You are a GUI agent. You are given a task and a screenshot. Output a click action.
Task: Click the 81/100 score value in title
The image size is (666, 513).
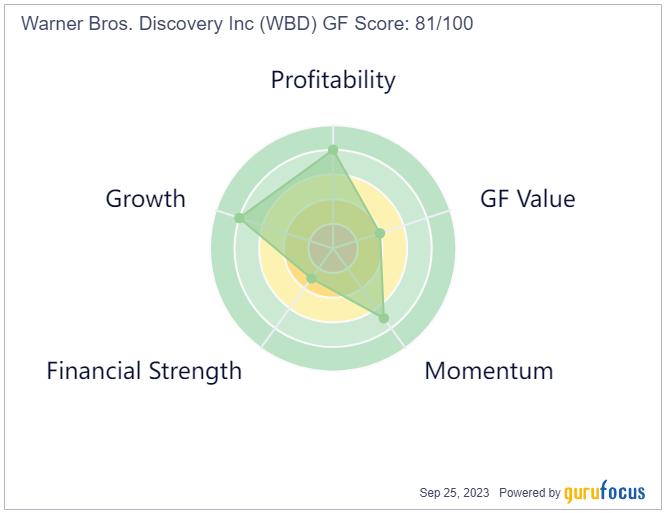(444, 23)
